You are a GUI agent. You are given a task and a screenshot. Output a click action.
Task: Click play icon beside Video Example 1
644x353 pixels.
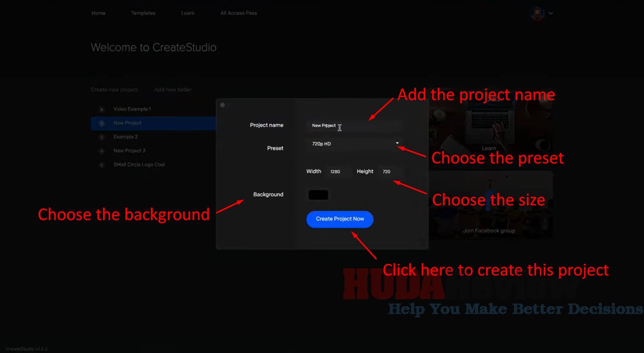point(101,109)
